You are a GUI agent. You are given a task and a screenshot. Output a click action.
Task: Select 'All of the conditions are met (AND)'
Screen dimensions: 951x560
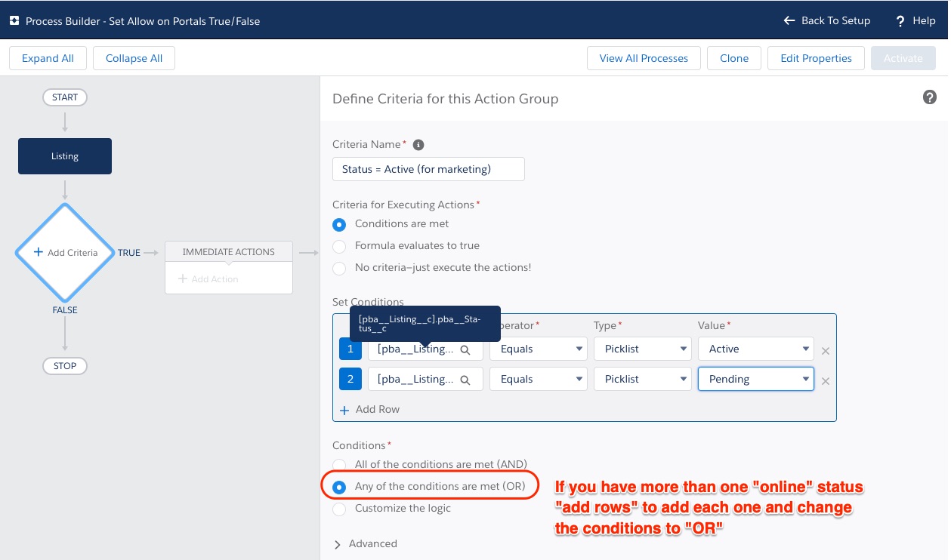[x=340, y=465]
